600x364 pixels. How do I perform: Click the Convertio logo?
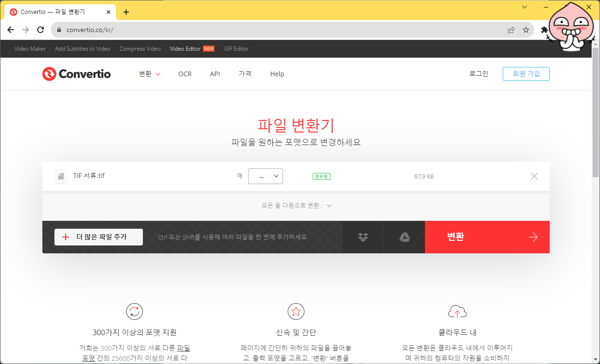click(x=76, y=73)
